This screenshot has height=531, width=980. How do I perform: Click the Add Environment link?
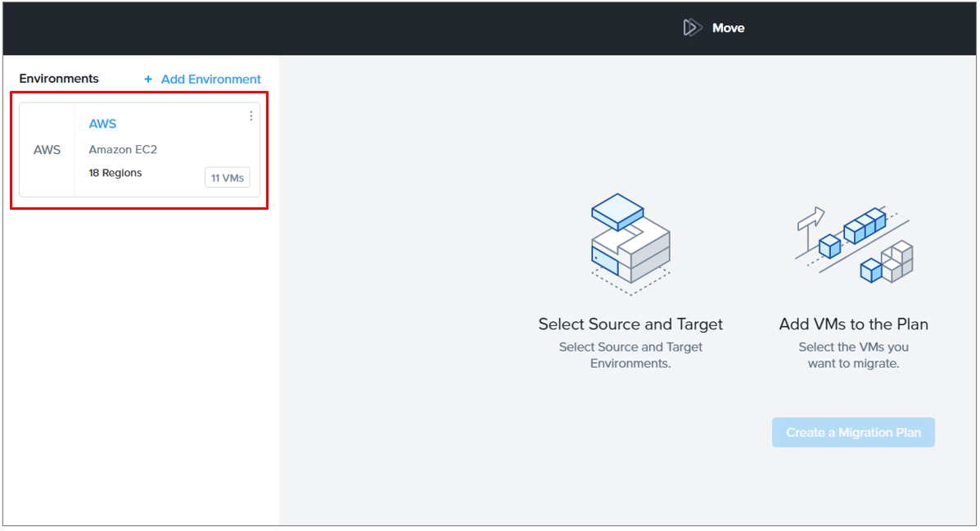coord(210,79)
